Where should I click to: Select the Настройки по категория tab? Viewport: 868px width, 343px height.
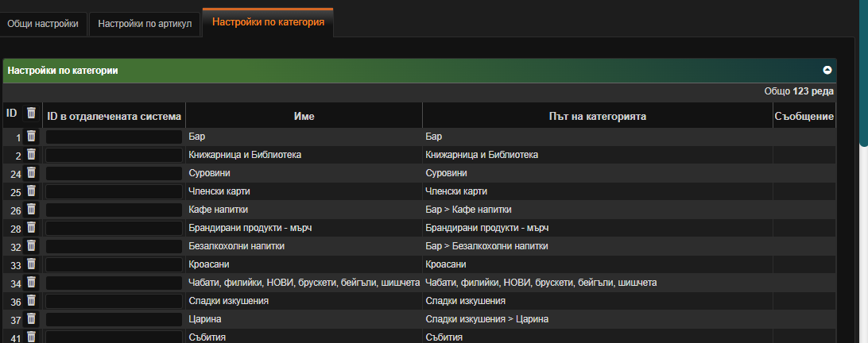point(268,23)
